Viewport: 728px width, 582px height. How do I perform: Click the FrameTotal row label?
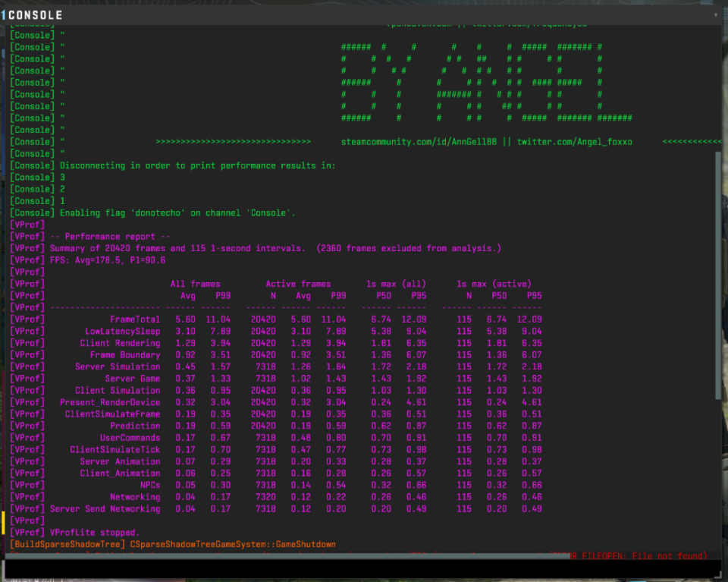pos(135,319)
